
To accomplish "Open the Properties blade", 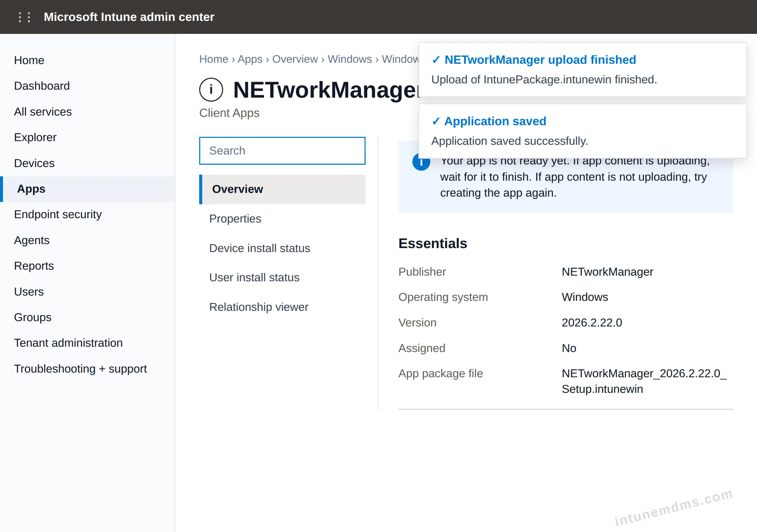I will coord(282,219).
